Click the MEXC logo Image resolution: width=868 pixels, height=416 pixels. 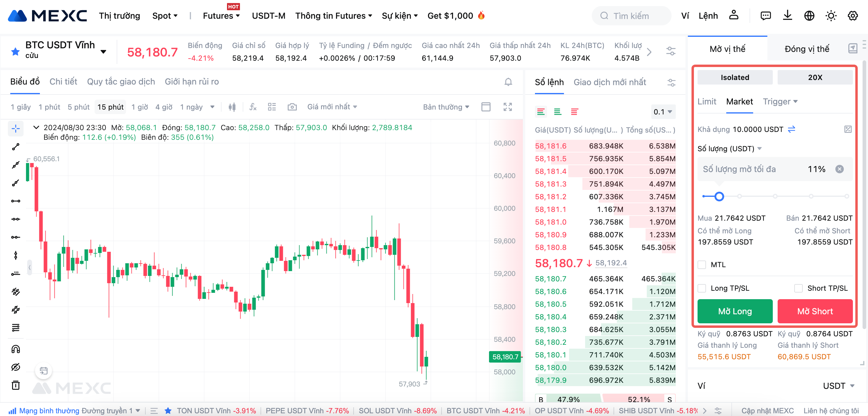point(47,16)
